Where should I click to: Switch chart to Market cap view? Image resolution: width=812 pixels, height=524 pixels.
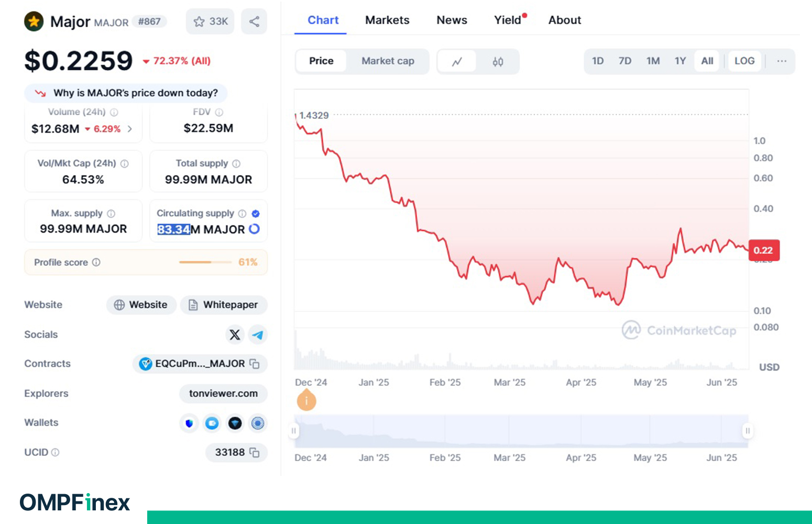coord(388,61)
